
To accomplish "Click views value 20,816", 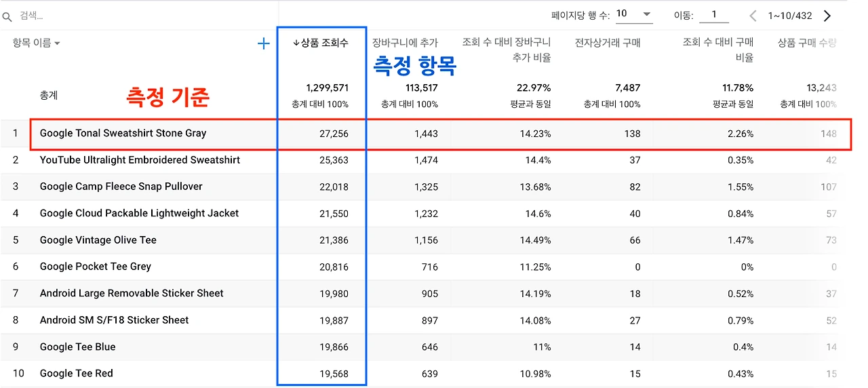I will tap(334, 267).
